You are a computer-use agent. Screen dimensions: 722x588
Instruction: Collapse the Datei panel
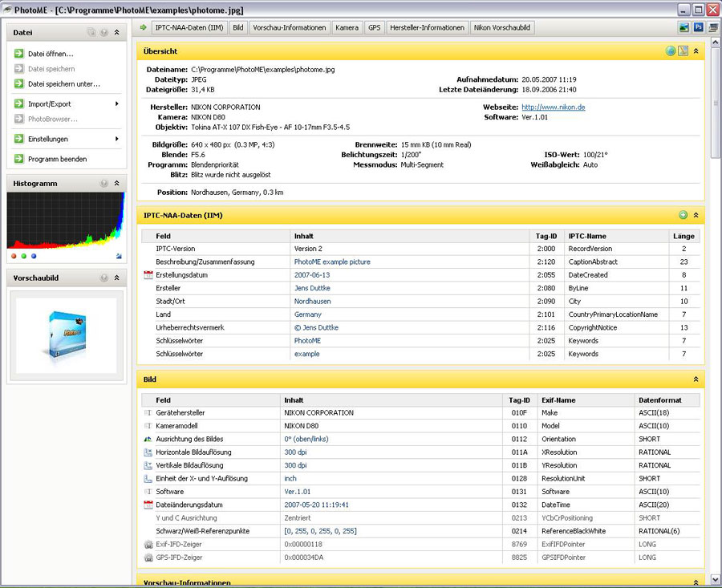[117, 32]
